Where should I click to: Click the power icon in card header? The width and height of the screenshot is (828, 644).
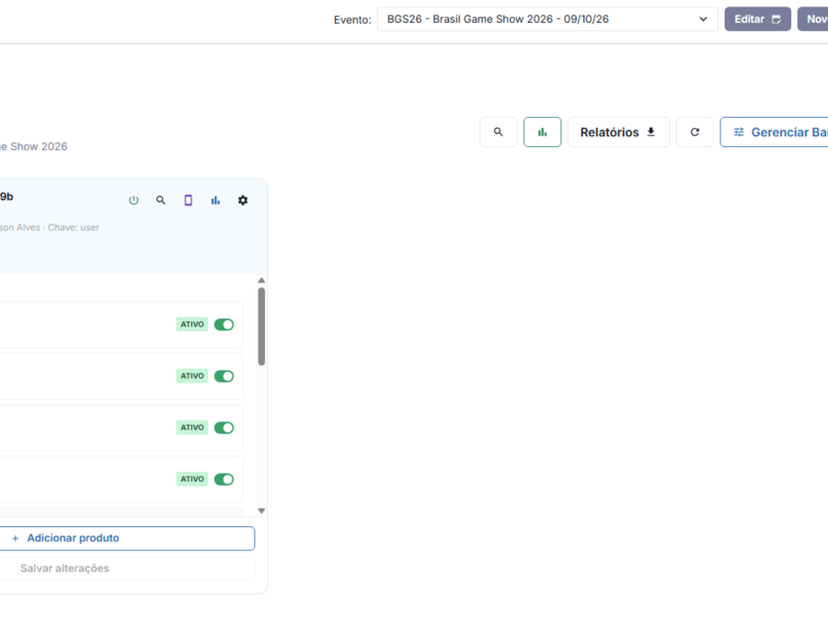(x=133, y=201)
